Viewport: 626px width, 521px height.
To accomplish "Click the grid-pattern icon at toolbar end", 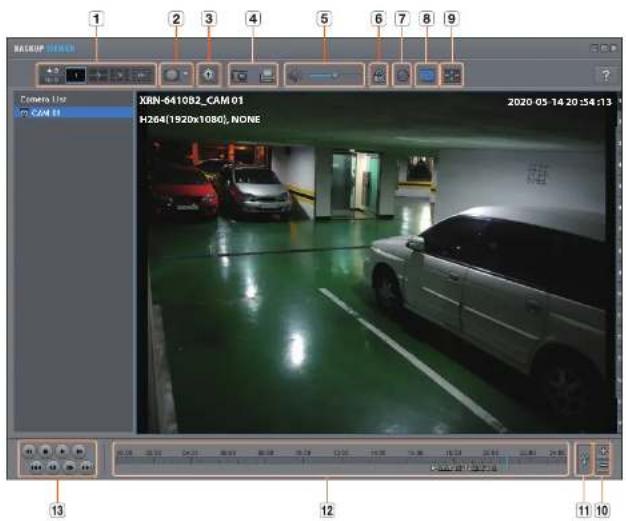I will (452, 75).
